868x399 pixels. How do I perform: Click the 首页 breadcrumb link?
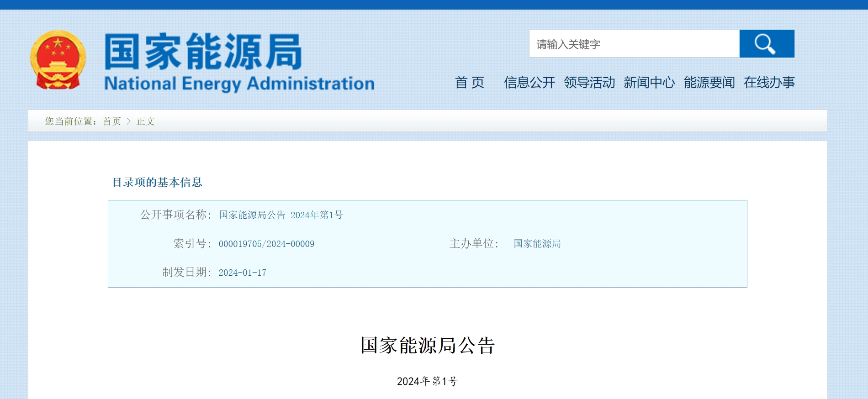coord(112,121)
